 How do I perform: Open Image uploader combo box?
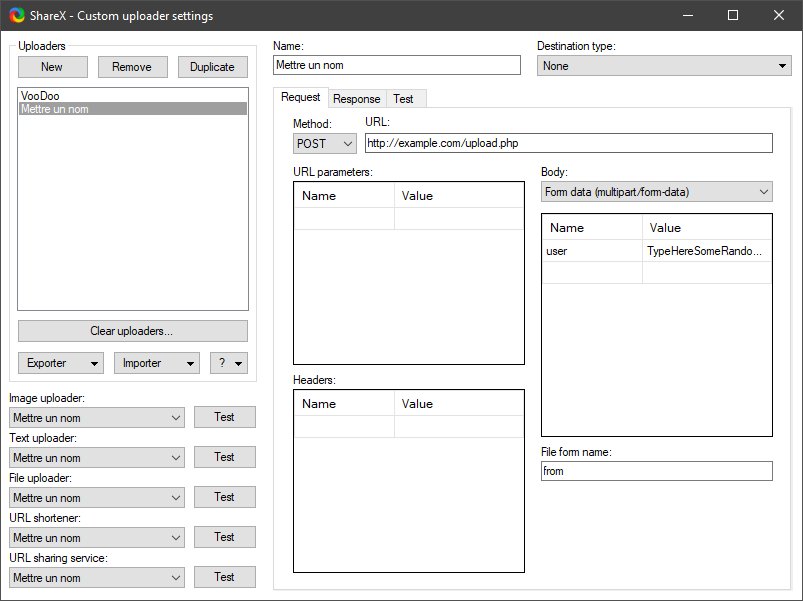coord(97,418)
